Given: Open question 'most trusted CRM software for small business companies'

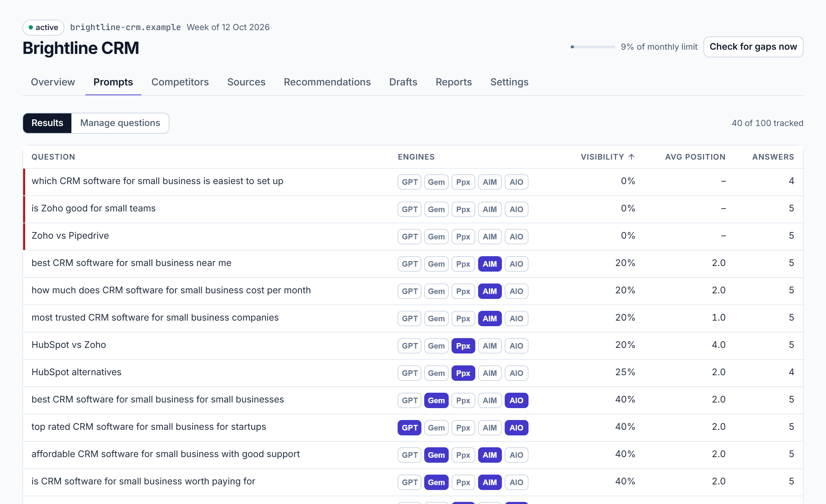Looking at the screenshot, I should point(155,317).
